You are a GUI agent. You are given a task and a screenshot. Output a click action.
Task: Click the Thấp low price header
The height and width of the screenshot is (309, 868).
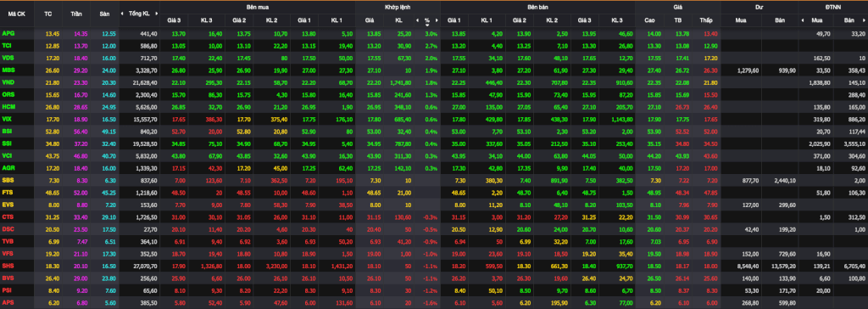point(705,20)
